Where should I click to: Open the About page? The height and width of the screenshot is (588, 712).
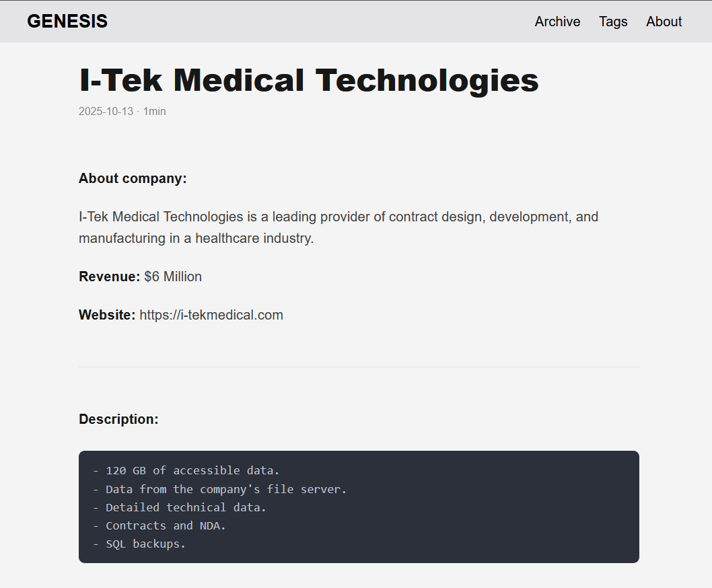coord(664,22)
